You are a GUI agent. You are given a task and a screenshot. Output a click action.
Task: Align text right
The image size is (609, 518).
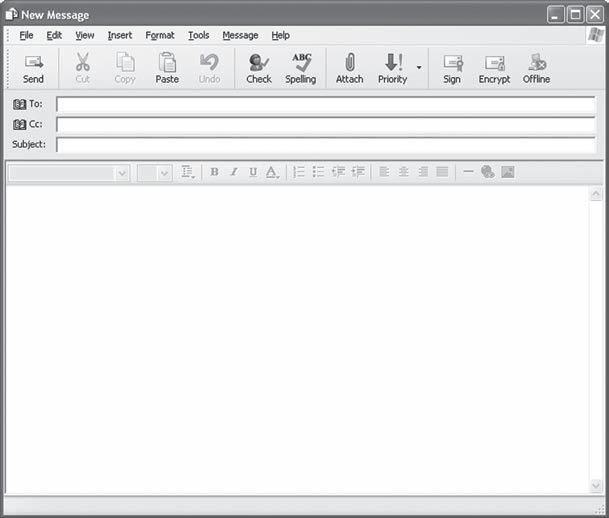[423, 172]
